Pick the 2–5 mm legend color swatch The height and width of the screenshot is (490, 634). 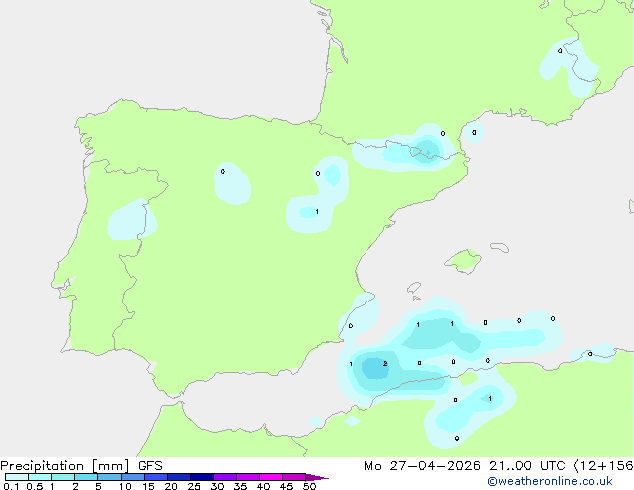[86, 477]
